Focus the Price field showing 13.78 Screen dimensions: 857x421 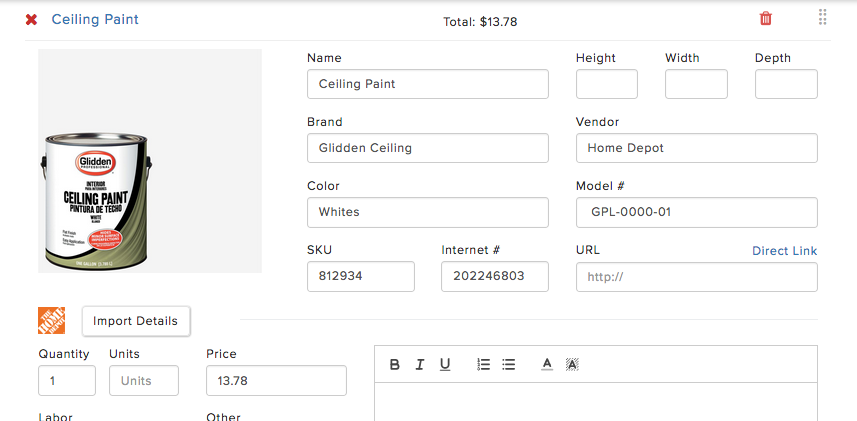(276, 380)
